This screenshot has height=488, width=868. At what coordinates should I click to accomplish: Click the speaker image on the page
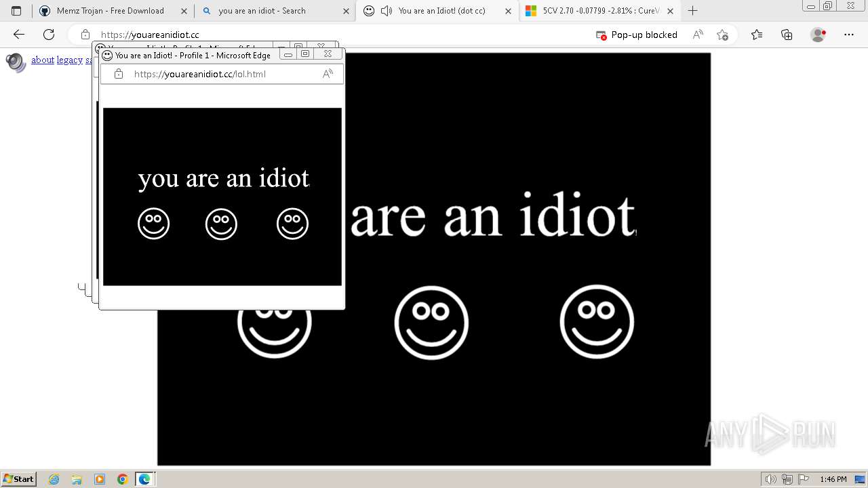click(16, 62)
